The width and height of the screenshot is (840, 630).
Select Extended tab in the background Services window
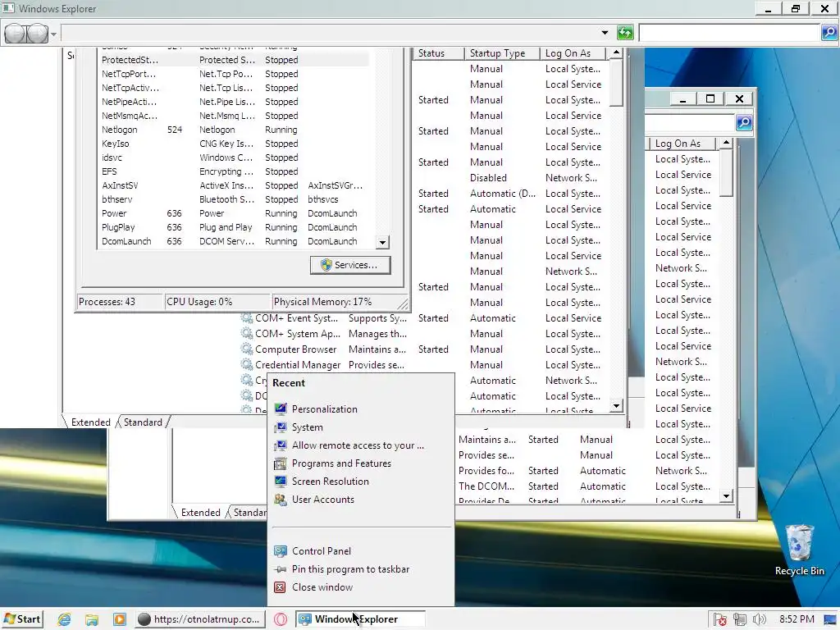tap(200, 513)
